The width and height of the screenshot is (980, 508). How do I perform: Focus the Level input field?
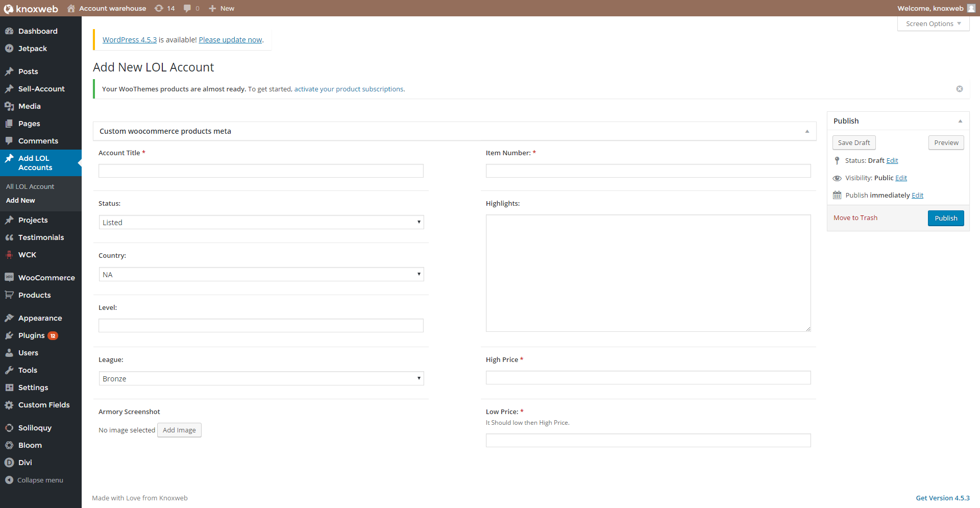[261, 325]
